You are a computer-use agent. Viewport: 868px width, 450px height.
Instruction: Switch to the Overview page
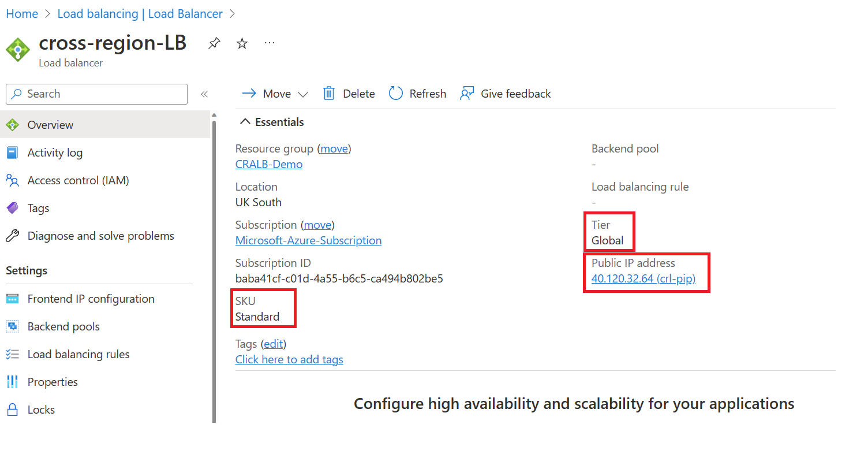pos(51,124)
